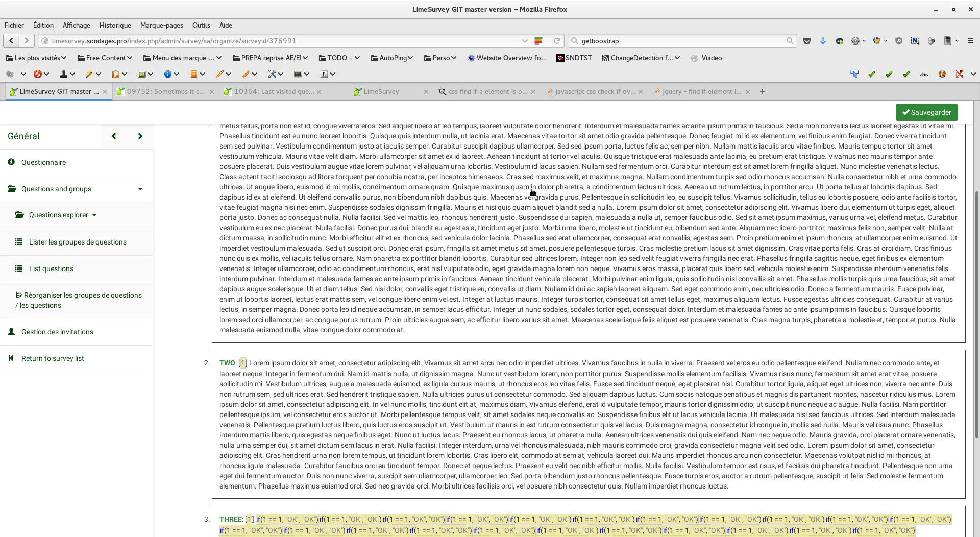The image size is (980, 537).
Task: Go back to the previous page
Action: (x=11, y=41)
